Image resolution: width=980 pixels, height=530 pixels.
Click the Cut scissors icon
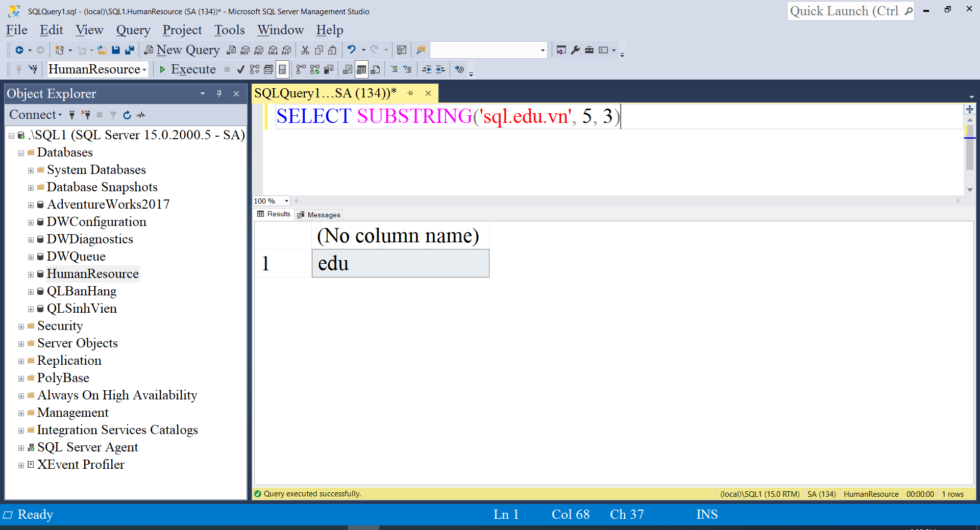(x=305, y=50)
